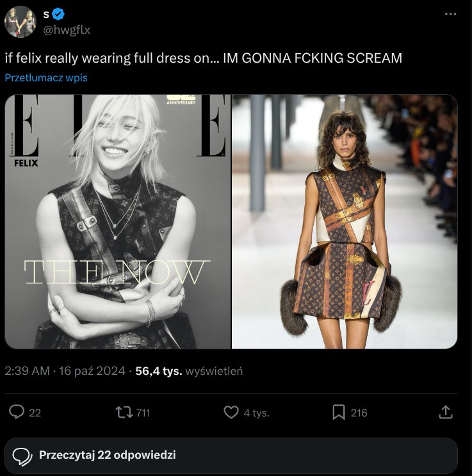Click "Przetłumacz wpis" to translate the post

(46, 77)
